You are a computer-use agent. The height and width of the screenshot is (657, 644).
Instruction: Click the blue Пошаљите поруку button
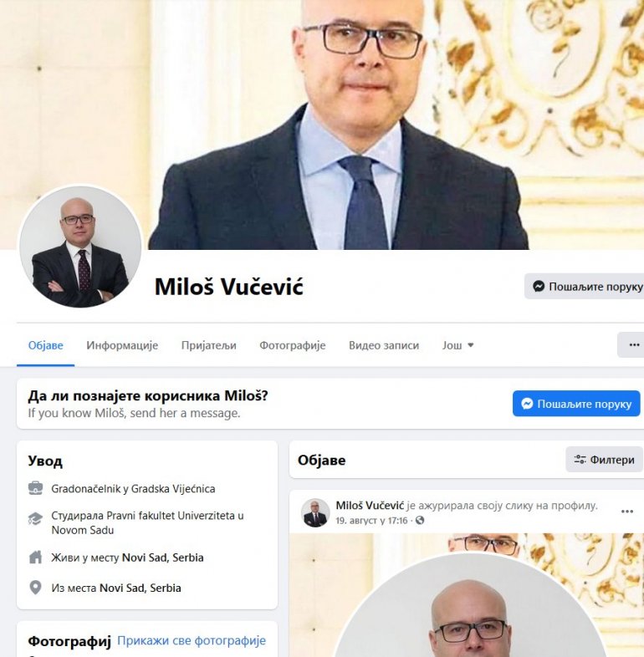(576, 404)
